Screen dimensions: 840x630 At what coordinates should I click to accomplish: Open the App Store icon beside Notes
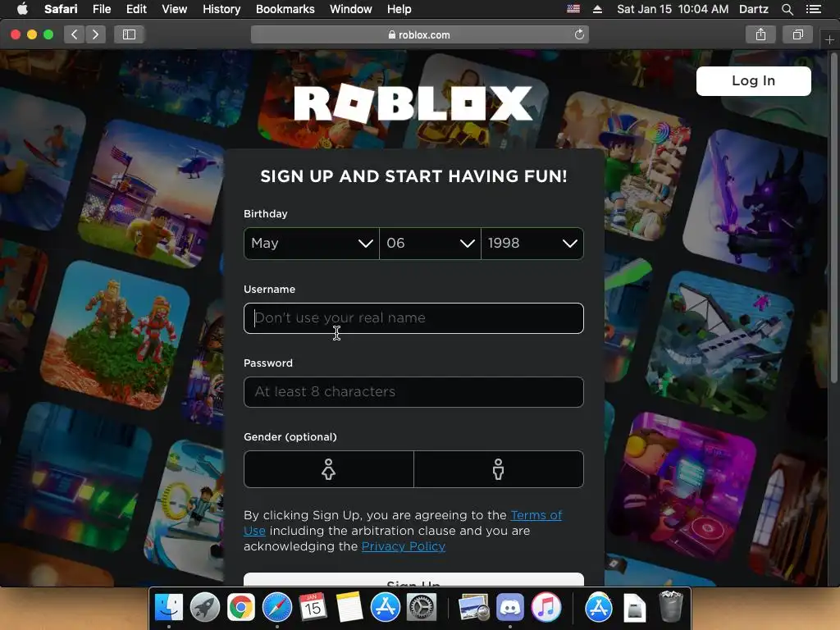[386, 608]
